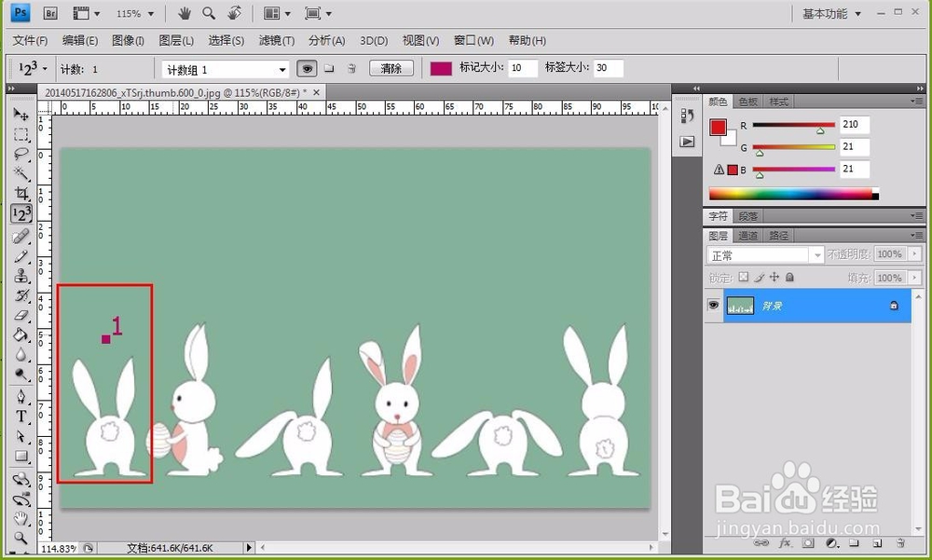Toggle lock transparent pixels
This screenshot has height=560, width=932.
(744, 277)
